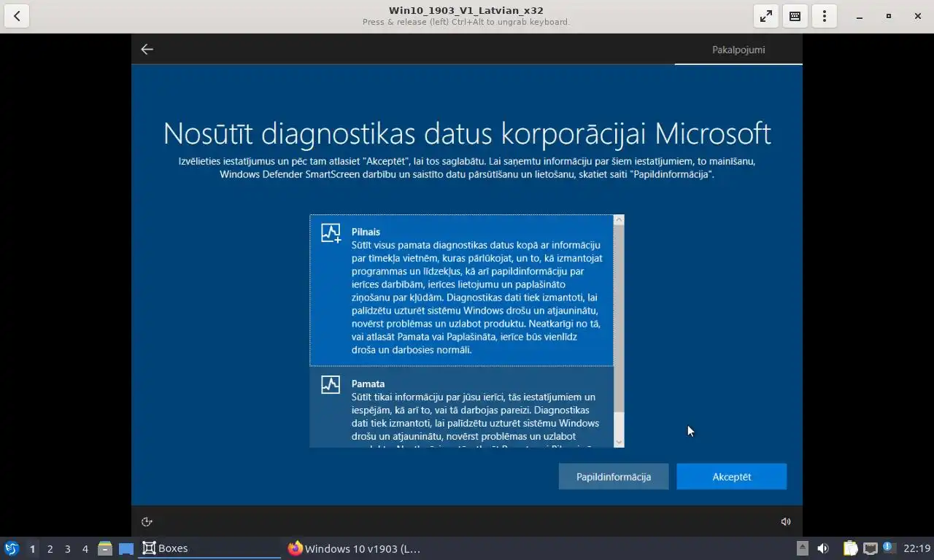This screenshot has width=934, height=560.
Task: Select the Pakalpojumi tab
Action: pyautogui.click(x=738, y=50)
